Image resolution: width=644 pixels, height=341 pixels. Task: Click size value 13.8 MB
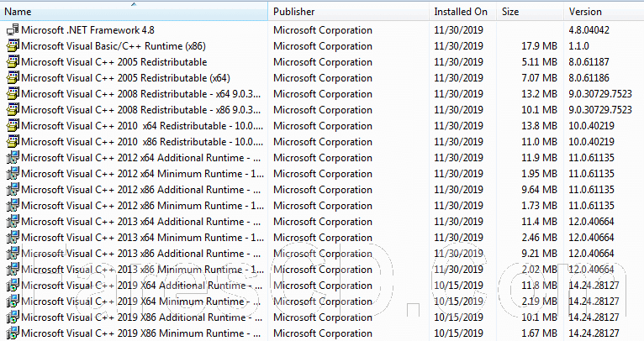[x=539, y=126]
